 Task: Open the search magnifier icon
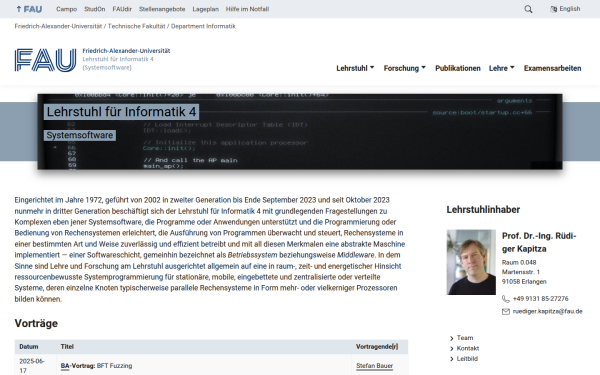pyautogui.click(x=528, y=9)
